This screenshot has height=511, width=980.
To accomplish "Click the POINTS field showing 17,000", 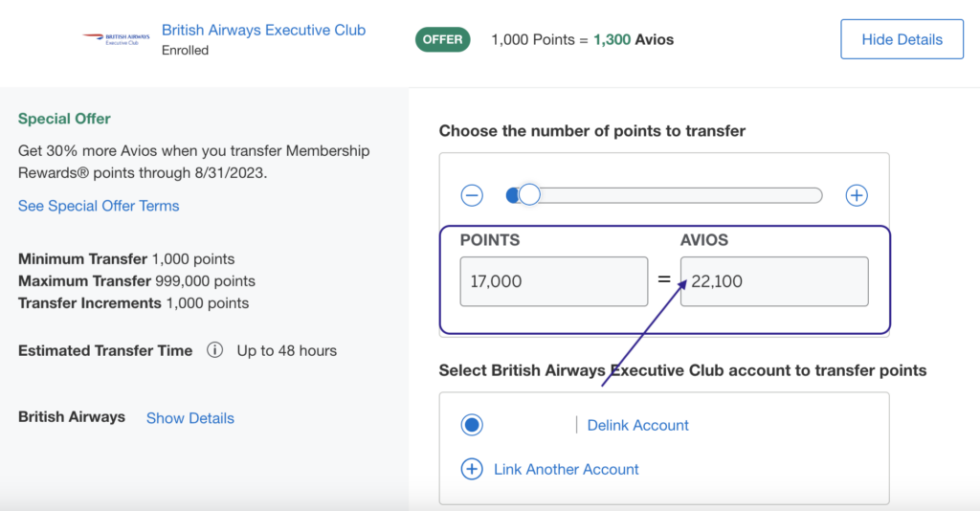I will (x=554, y=281).
